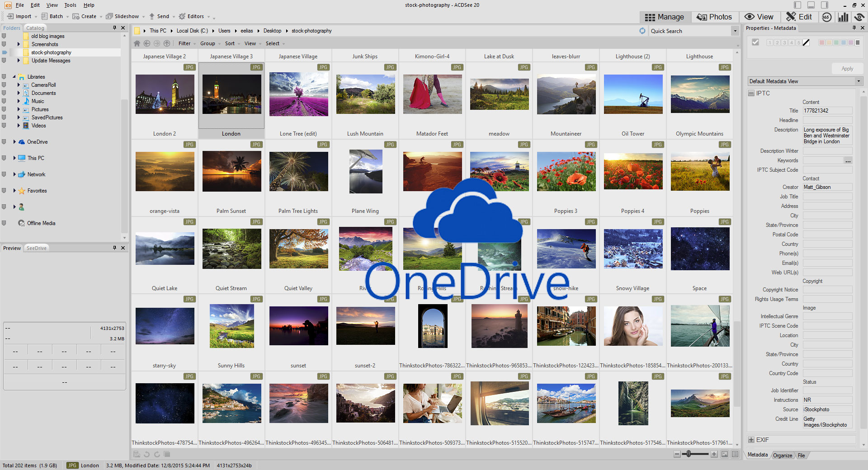Switch to Photos mode

714,17
